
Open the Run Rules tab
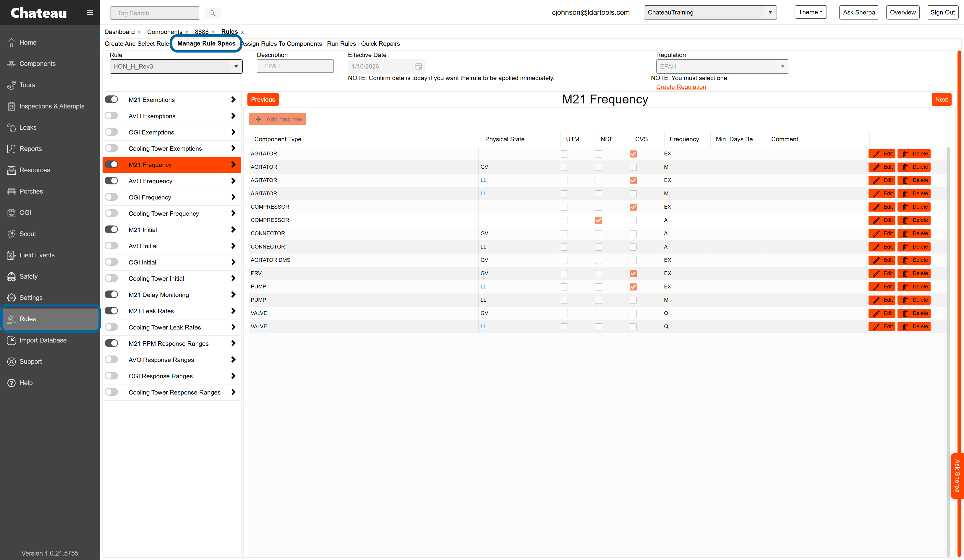point(341,44)
